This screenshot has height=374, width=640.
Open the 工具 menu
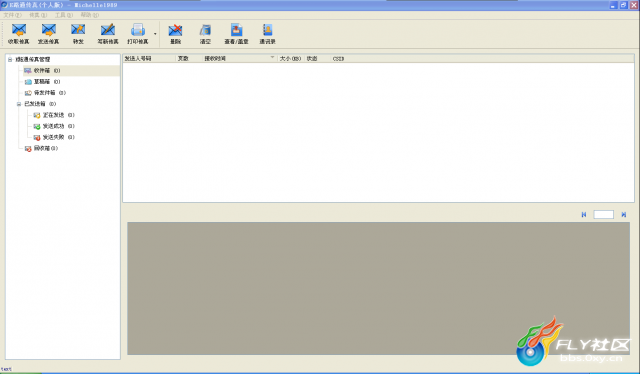coord(64,15)
